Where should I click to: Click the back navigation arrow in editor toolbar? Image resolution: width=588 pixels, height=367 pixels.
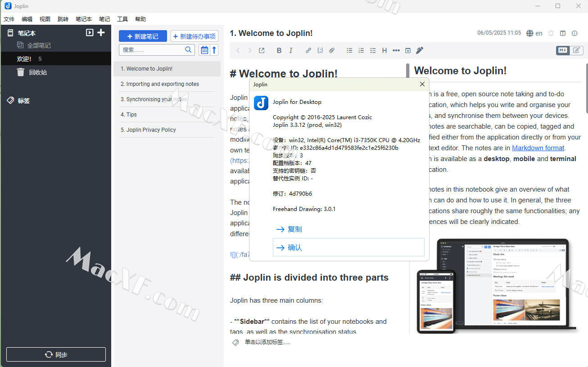pos(238,50)
